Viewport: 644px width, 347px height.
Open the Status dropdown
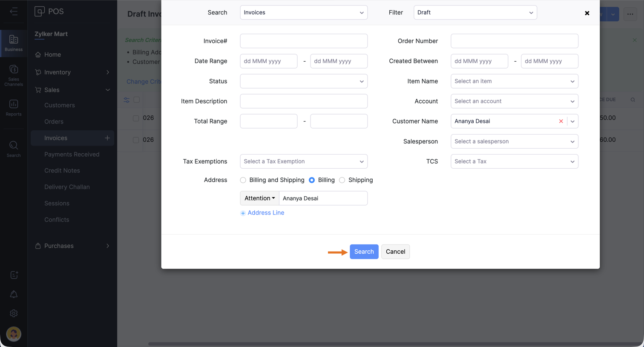click(x=304, y=81)
